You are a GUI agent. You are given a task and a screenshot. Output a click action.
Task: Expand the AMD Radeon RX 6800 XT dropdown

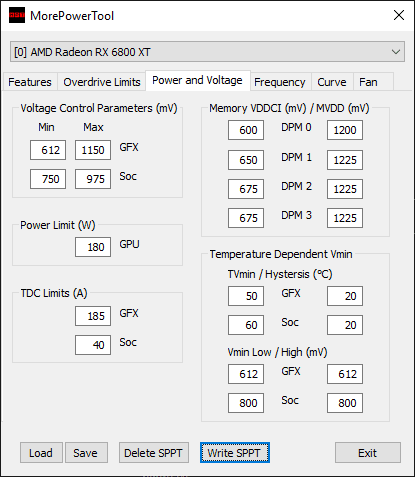[207, 52]
